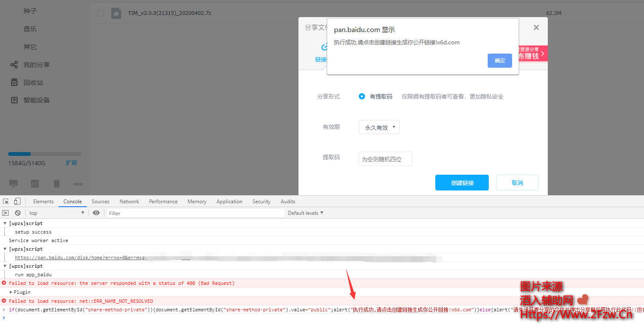
Task: Open the top JavaScript context dropdown
Action: coord(56,213)
